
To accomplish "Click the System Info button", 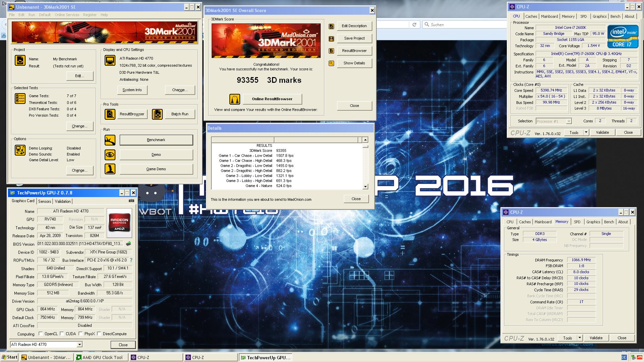I will click(132, 90).
